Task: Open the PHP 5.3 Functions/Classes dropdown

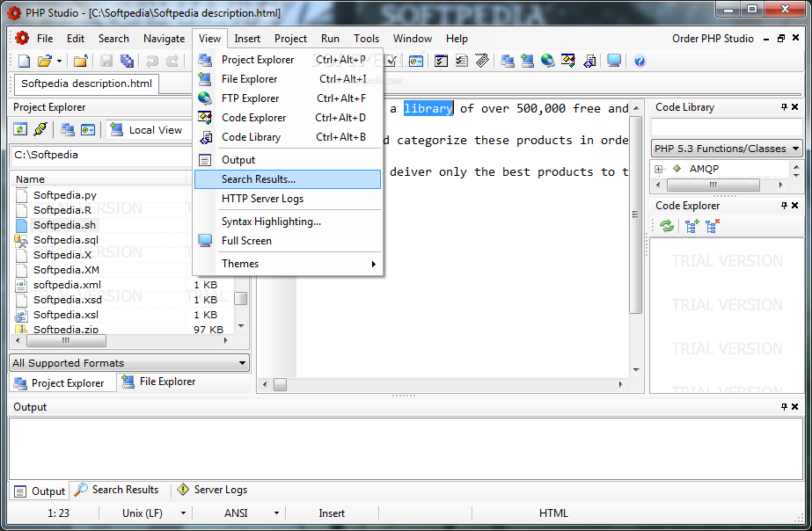Action: coord(727,149)
